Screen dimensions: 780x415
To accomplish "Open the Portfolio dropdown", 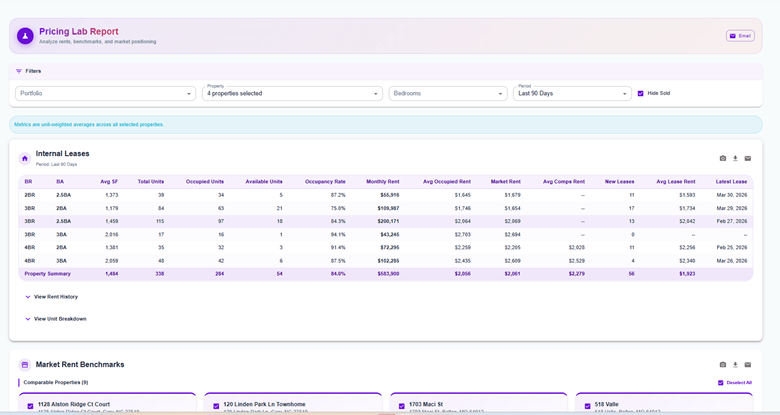I will coord(105,93).
